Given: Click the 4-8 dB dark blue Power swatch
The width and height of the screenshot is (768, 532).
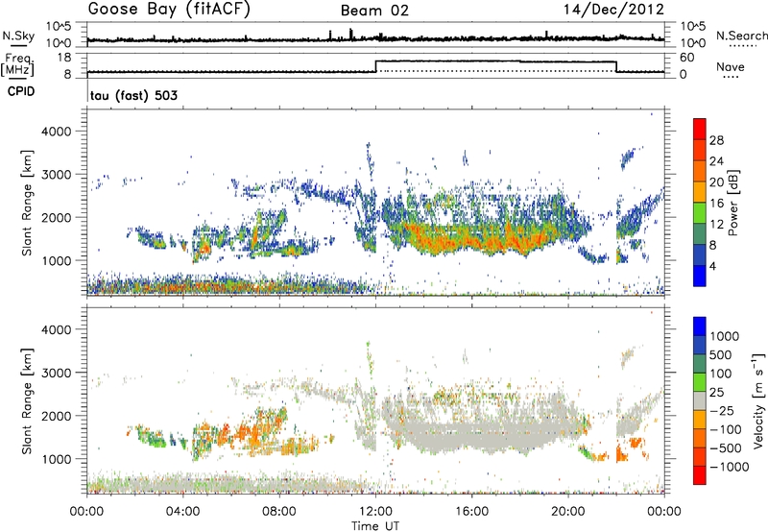Looking at the screenshot, I should click(700, 254).
